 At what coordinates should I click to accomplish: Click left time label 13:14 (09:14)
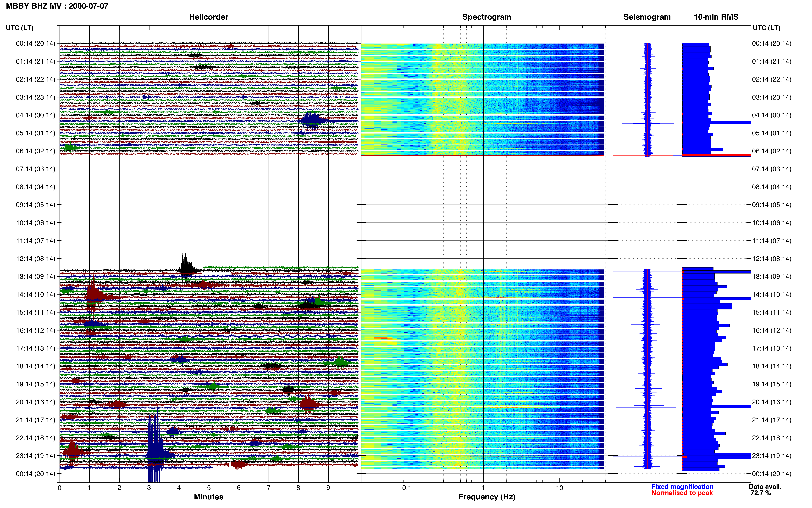pyautogui.click(x=36, y=277)
